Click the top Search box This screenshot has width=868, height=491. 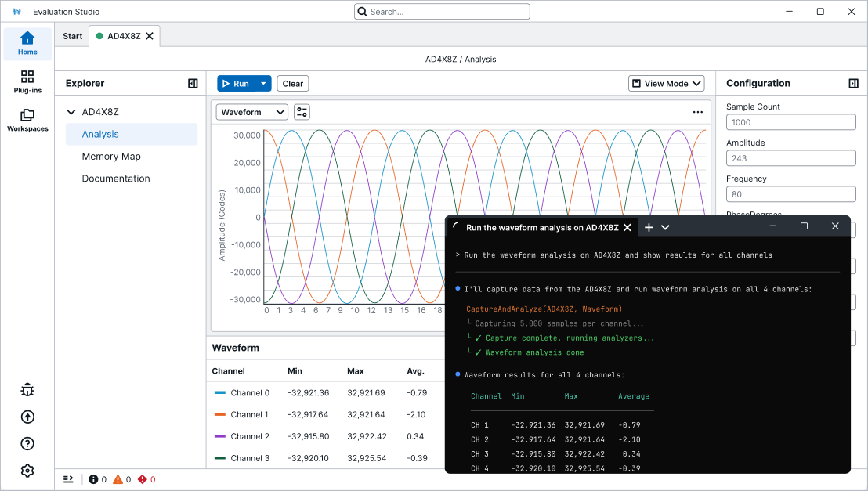click(442, 12)
